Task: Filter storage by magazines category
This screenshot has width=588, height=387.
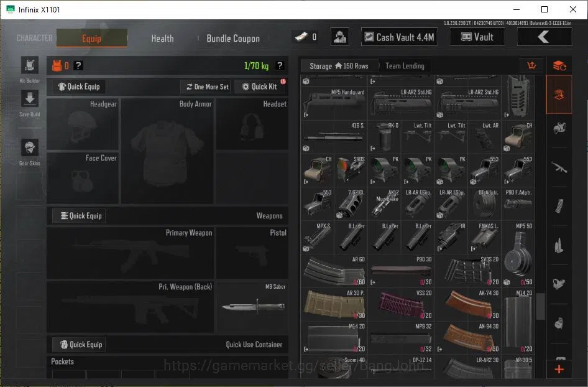Action: 559,206
